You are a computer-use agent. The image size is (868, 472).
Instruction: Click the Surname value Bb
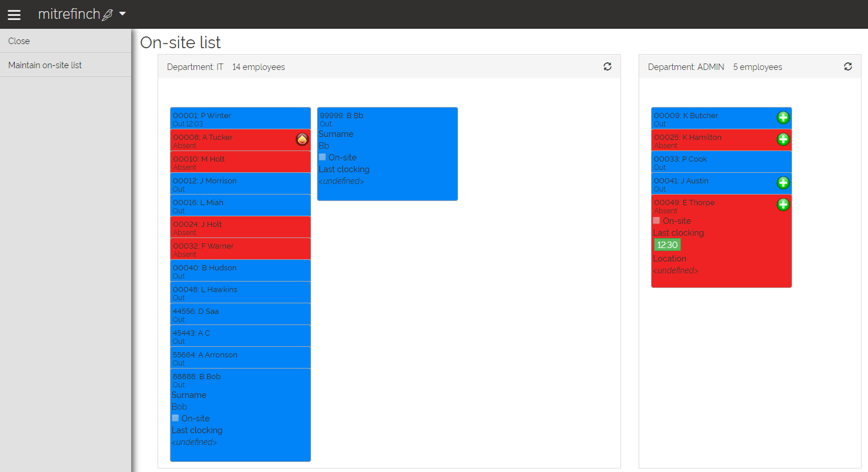(x=324, y=146)
